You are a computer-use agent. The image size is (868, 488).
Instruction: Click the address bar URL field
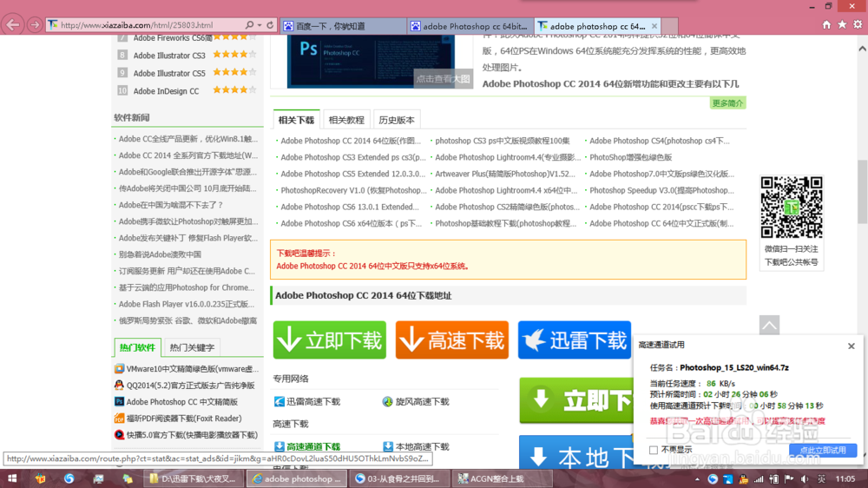click(149, 25)
